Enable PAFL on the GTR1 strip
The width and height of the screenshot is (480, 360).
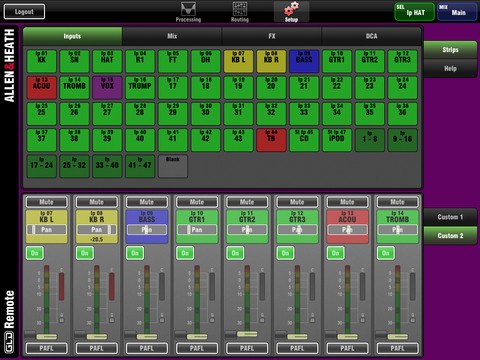[x=197, y=348]
